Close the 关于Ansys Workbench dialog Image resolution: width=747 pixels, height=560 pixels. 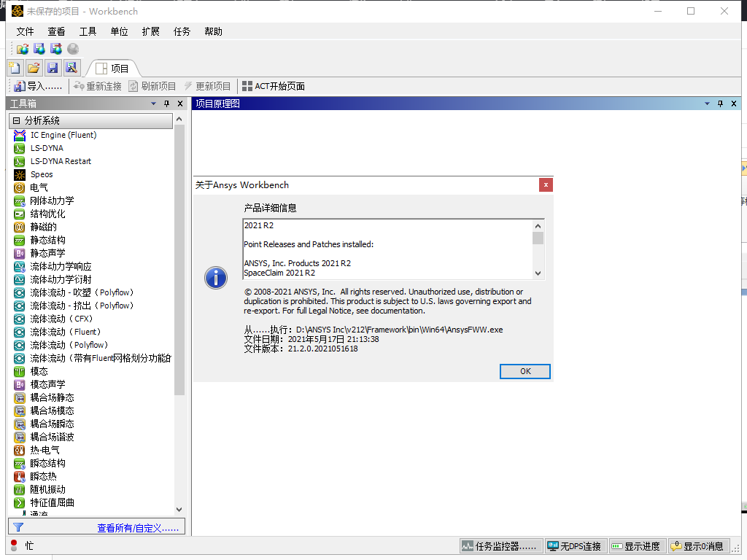[546, 184]
